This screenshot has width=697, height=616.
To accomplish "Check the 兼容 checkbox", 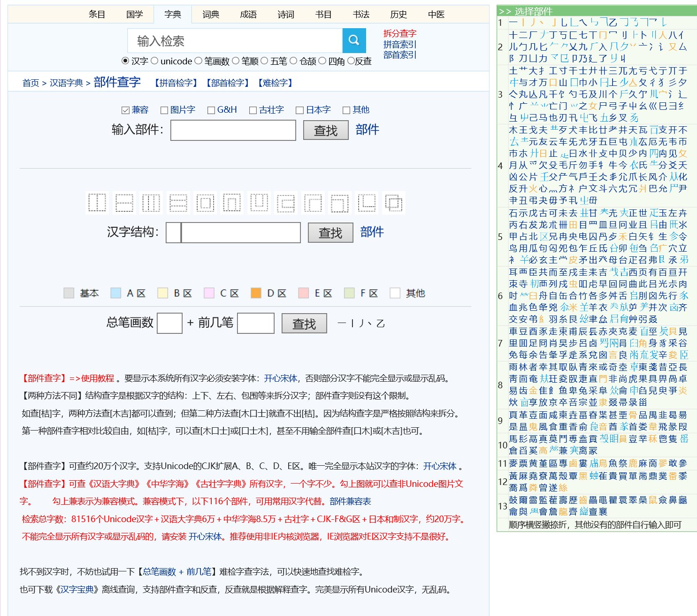I will (x=125, y=110).
